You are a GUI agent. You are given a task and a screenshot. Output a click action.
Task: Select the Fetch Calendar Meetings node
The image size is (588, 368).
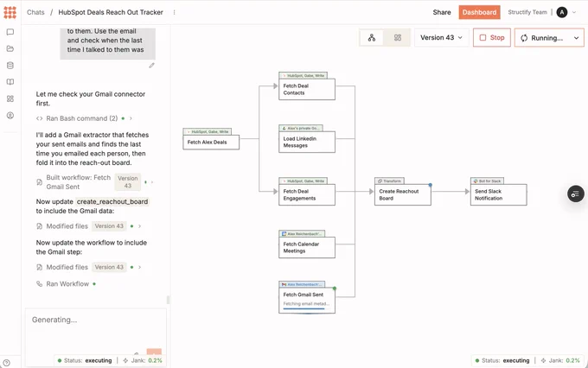pyautogui.click(x=307, y=248)
